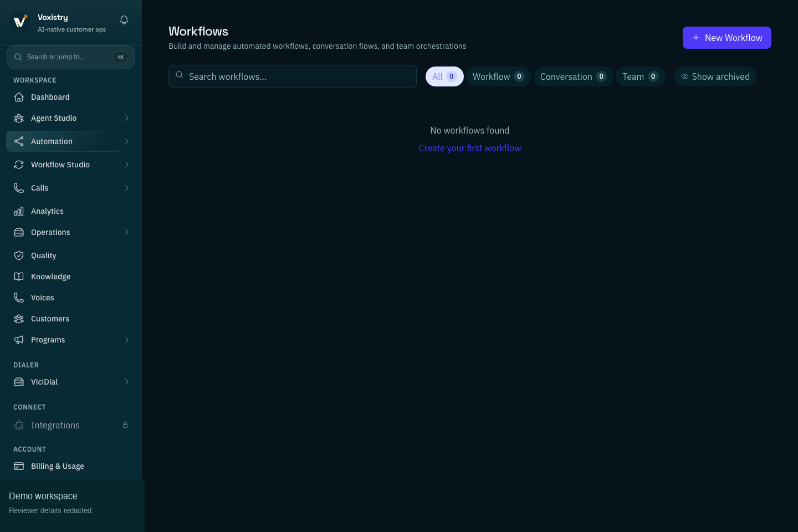
Task: Click the magnifier icon in workflows search
Action: [180, 75]
